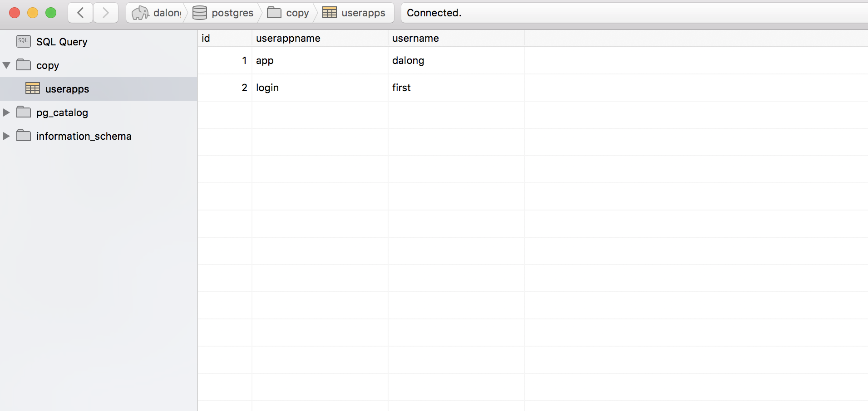Go forward with the right arrow button
The width and height of the screenshot is (868, 411).
point(106,13)
